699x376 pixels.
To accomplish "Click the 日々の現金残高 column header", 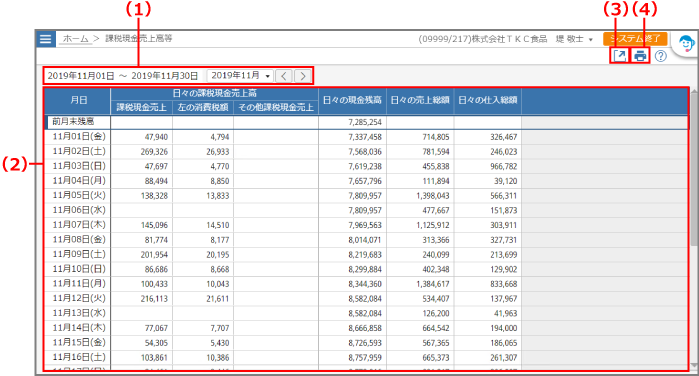I will [x=352, y=100].
